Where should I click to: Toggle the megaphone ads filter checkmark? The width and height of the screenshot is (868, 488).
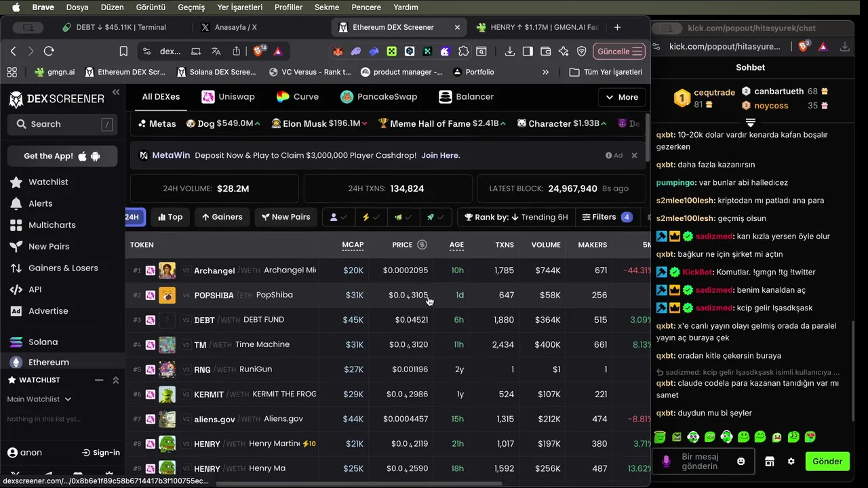point(403,217)
